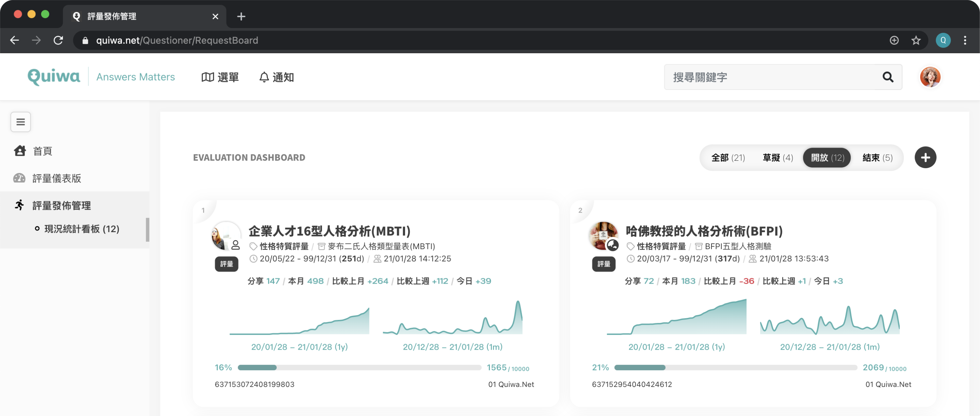Open 通知 notifications
This screenshot has height=416, width=980.
[x=277, y=77]
